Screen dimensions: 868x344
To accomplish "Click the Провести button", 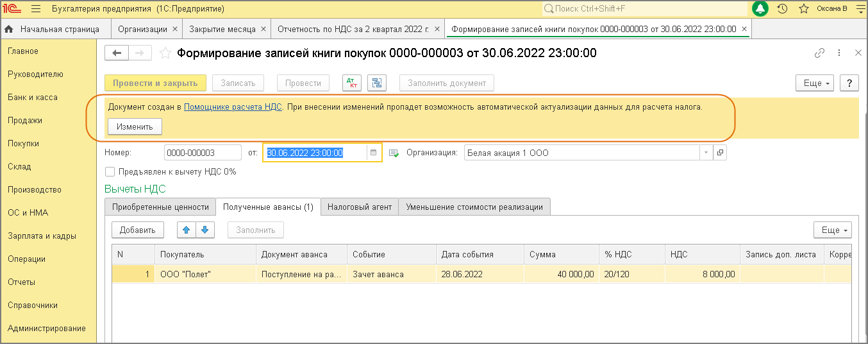I will (x=303, y=83).
